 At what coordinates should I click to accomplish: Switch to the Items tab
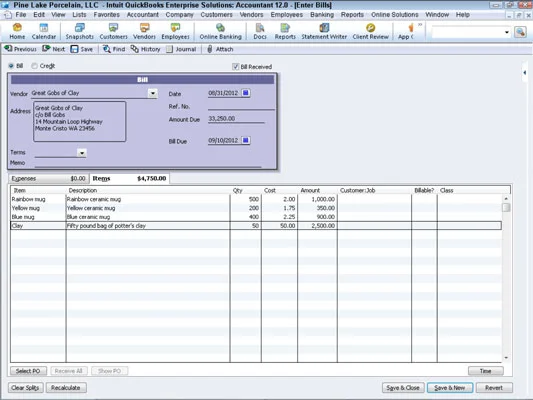129,178
